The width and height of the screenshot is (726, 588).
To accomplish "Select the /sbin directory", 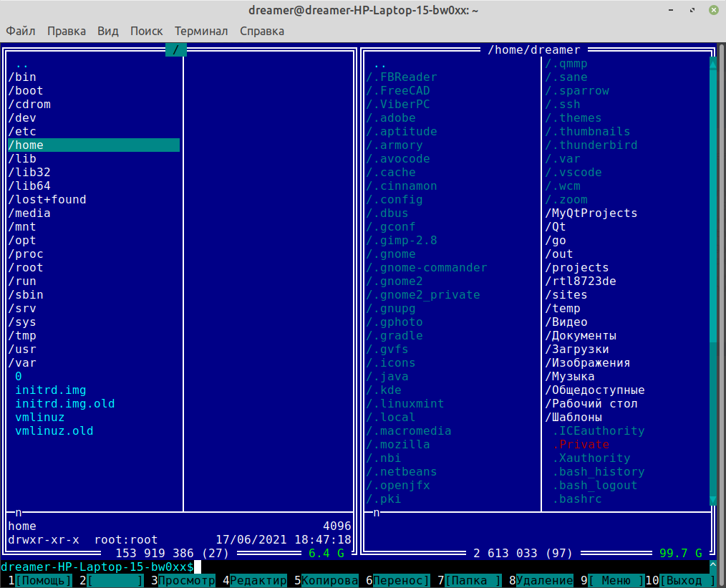I will pos(26,294).
